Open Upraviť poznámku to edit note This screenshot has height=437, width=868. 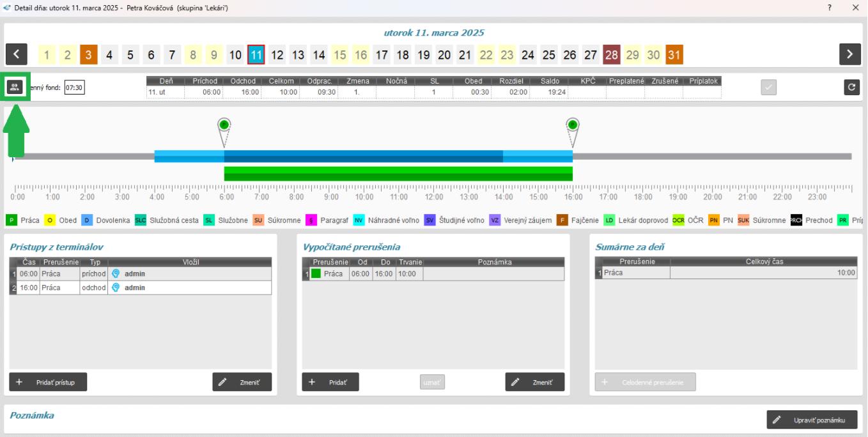pos(812,420)
